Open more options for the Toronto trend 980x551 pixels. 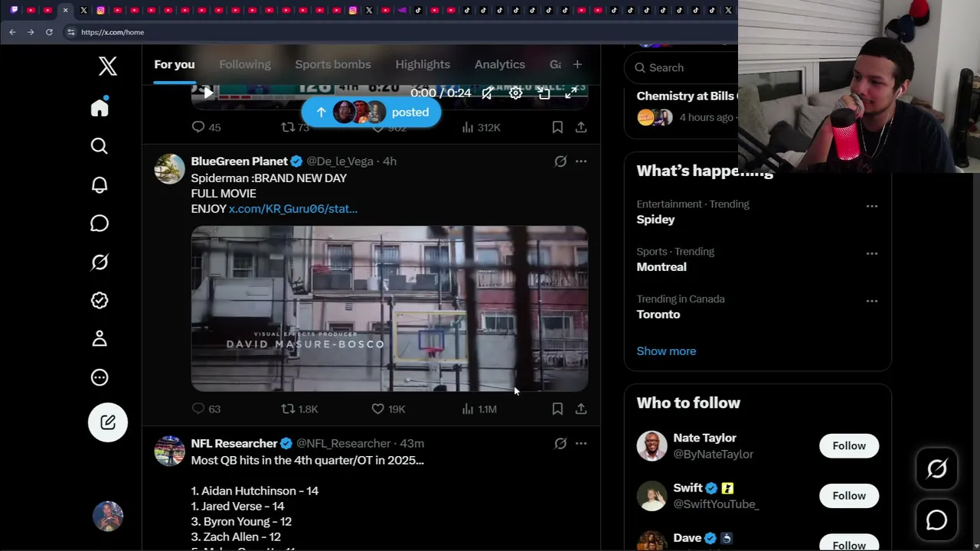click(x=872, y=301)
